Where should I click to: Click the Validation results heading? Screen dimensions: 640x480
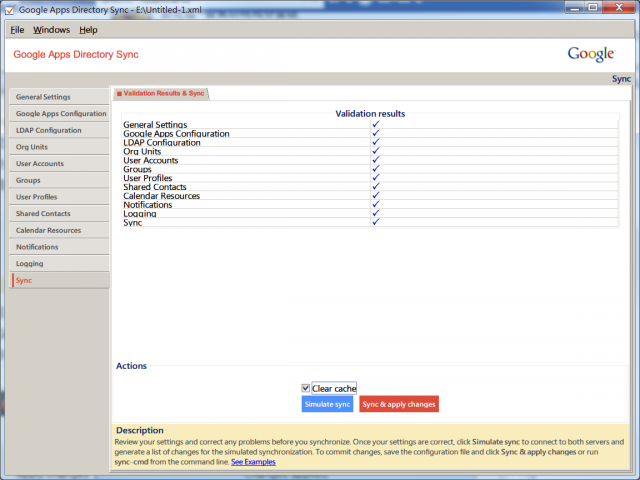coord(370,114)
